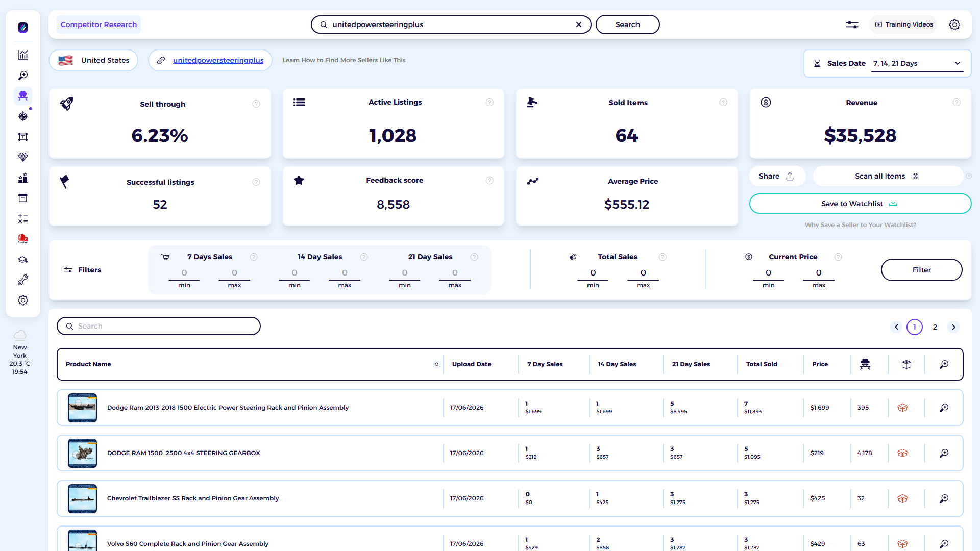Open the filter sliders icon near Training Videos

point(852,24)
